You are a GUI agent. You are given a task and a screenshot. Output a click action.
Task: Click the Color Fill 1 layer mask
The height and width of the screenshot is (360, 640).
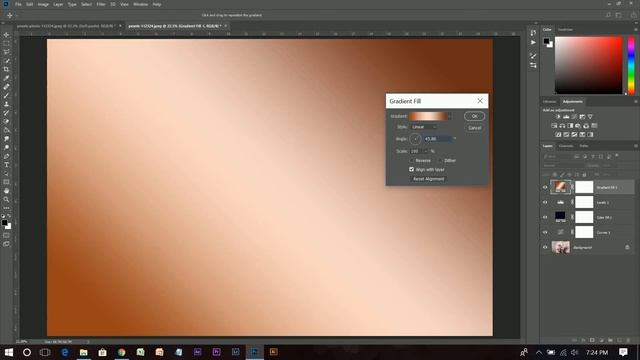point(584,217)
